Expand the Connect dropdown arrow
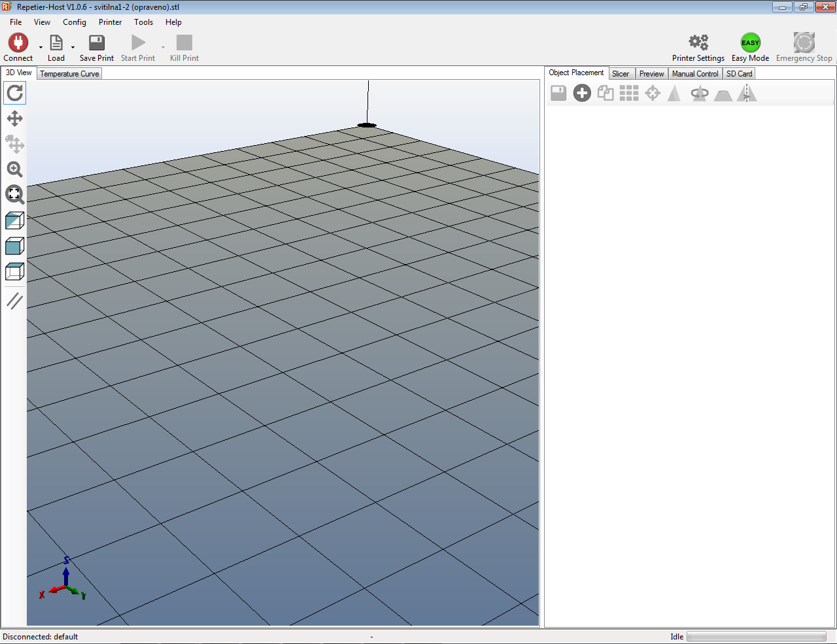The width and height of the screenshot is (837, 644). click(41, 47)
